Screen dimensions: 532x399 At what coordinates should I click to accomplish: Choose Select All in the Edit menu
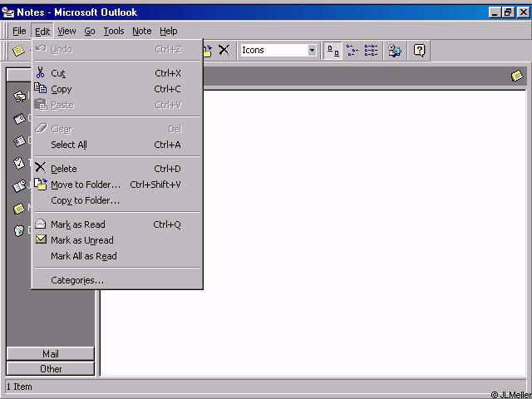pyautogui.click(x=117, y=145)
